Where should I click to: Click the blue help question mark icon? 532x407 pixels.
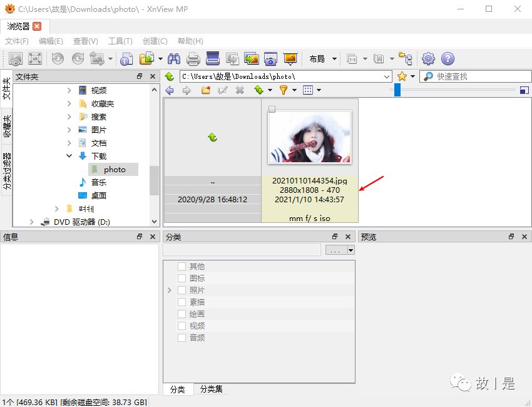(x=448, y=59)
